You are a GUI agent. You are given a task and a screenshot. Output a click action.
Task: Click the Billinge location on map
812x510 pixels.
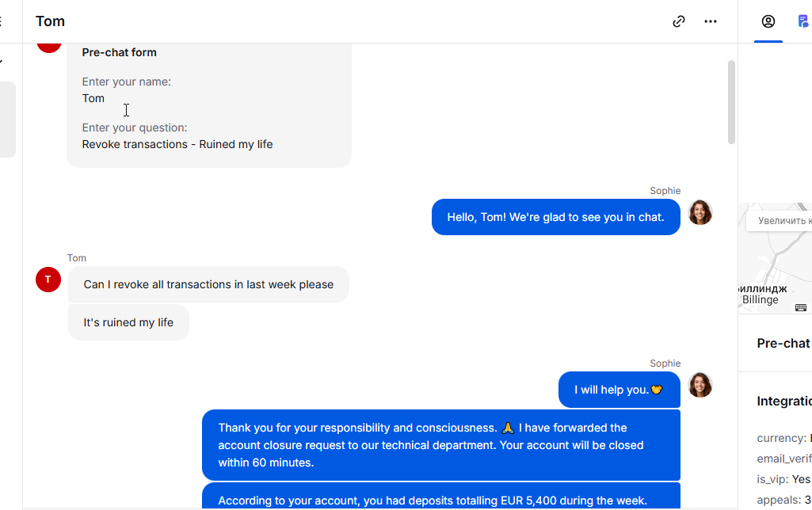(761, 299)
